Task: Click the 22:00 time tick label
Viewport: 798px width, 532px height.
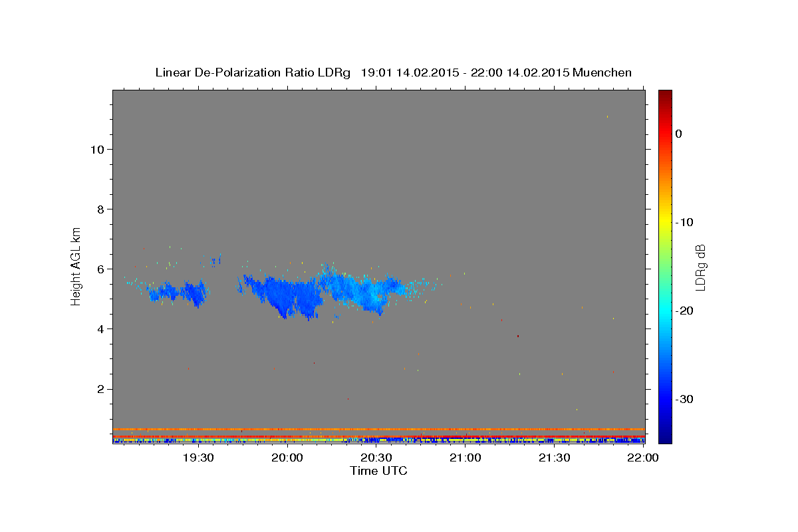Action: click(643, 458)
